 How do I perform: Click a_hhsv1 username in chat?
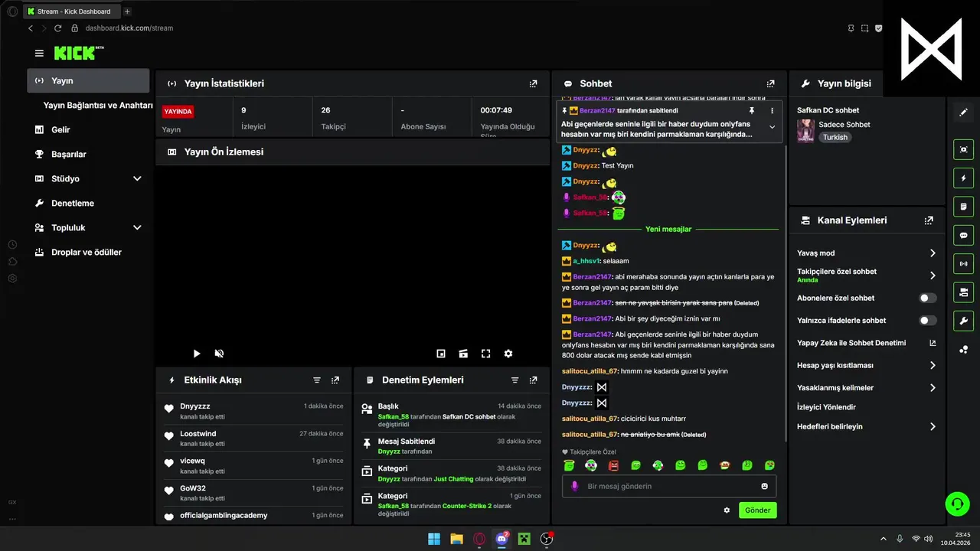point(586,261)
